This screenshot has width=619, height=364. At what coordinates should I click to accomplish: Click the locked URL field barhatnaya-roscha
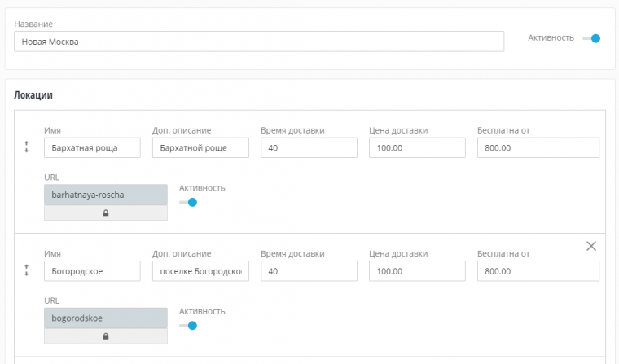(106, 195)
